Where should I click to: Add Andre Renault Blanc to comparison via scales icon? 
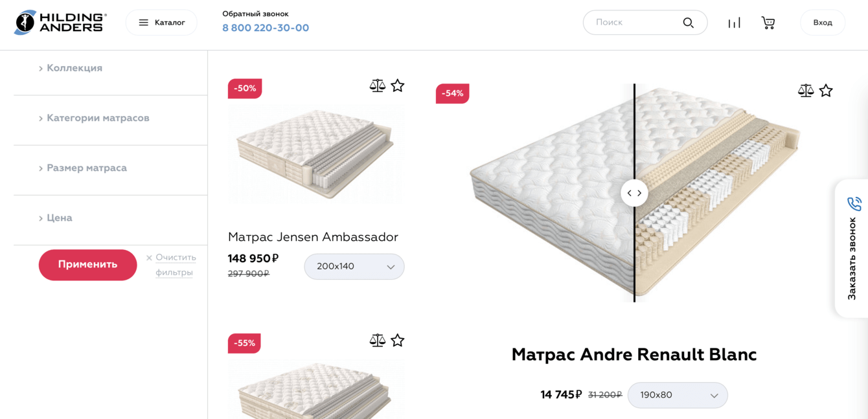[x=805, y=91]
